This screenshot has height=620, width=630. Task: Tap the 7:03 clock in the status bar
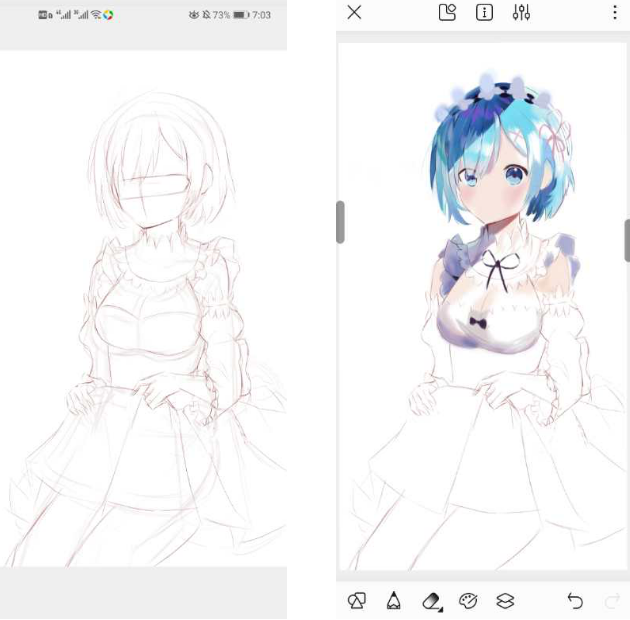click(261, 15)
